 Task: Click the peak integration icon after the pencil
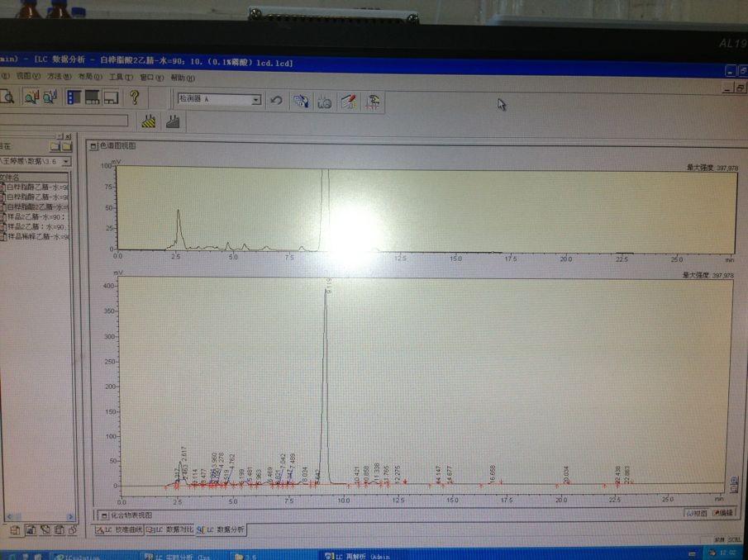373,102
